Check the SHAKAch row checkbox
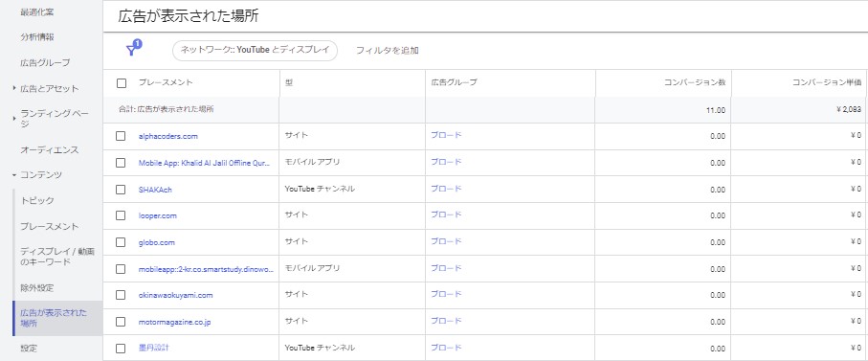 coord(121,190)
